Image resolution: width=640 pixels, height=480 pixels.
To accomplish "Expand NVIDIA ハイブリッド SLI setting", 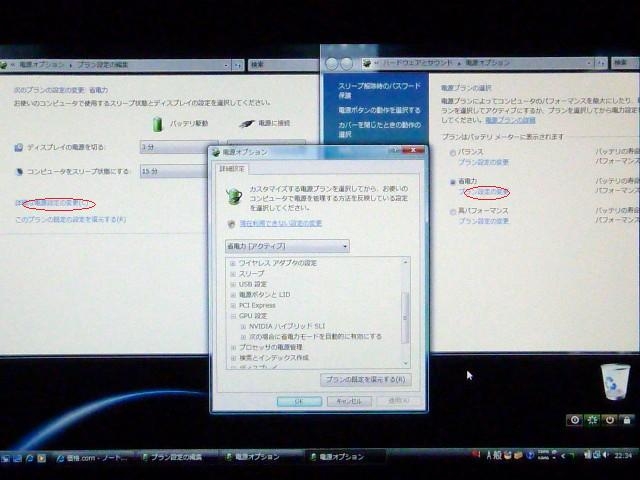I will (243, 327).
